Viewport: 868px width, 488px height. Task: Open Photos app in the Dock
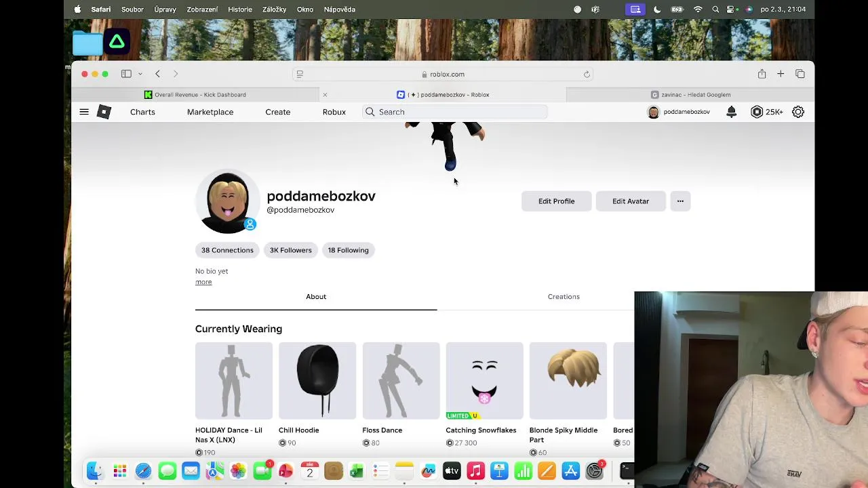[238, 470]
